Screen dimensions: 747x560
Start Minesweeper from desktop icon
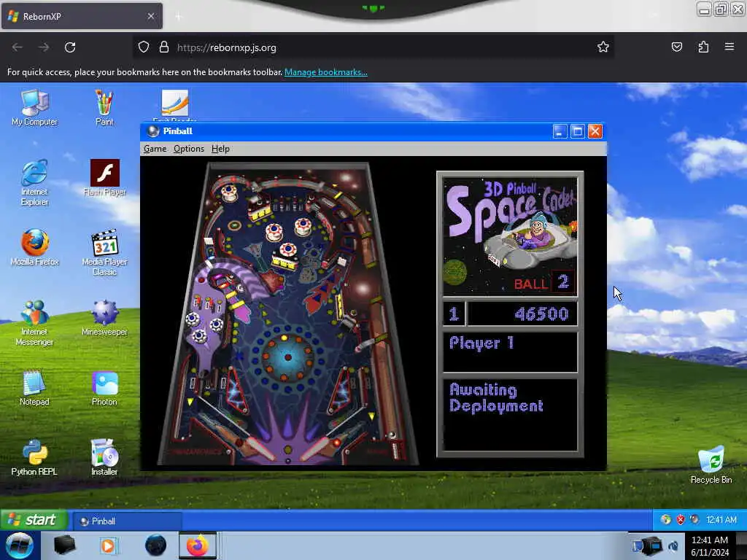click(x=104, y=318)
